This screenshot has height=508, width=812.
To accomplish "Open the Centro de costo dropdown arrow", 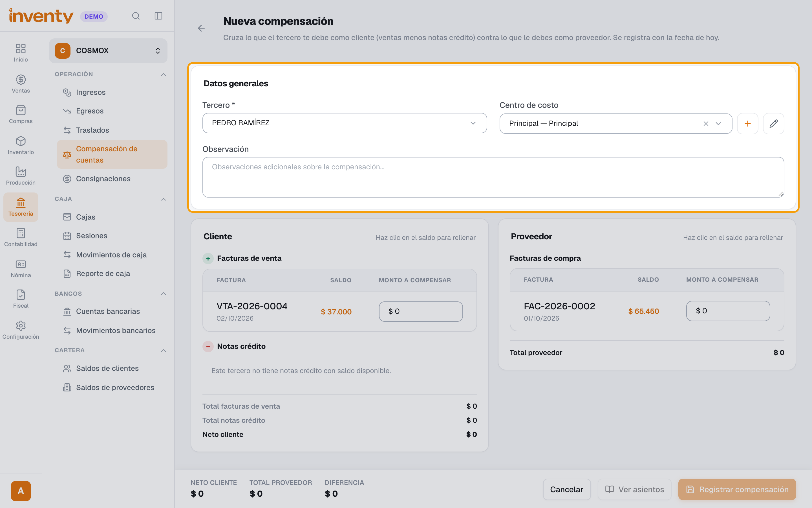I will click(718, 124).
